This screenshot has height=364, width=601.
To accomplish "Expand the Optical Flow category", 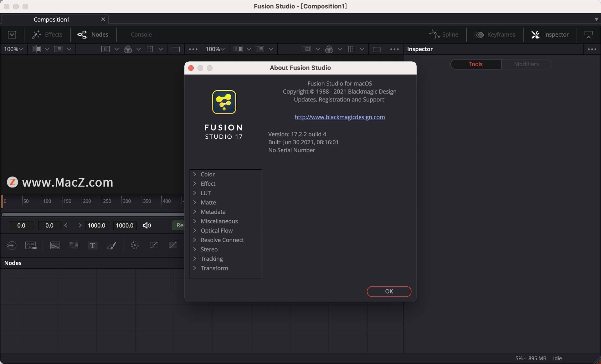I will 195,231.
